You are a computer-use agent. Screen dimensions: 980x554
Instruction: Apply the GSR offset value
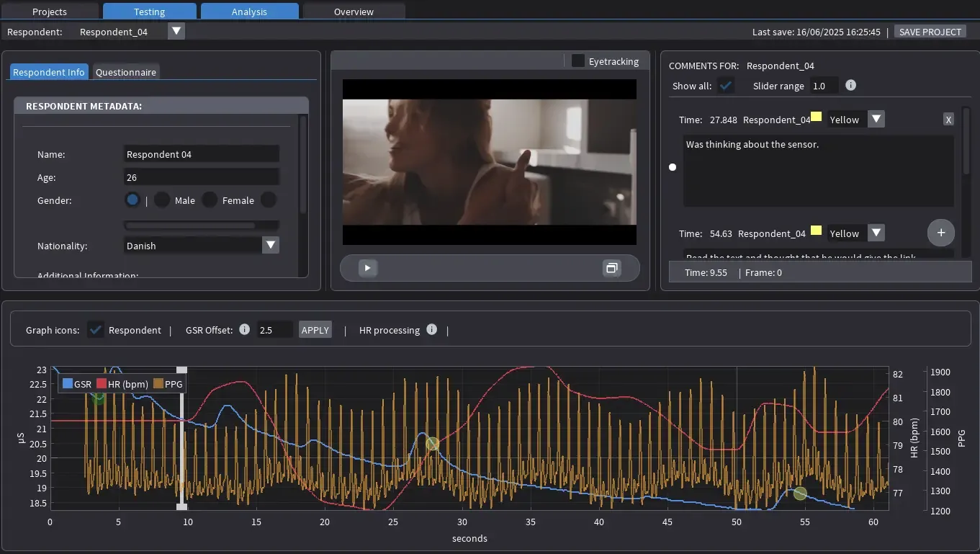coord(315,329)
